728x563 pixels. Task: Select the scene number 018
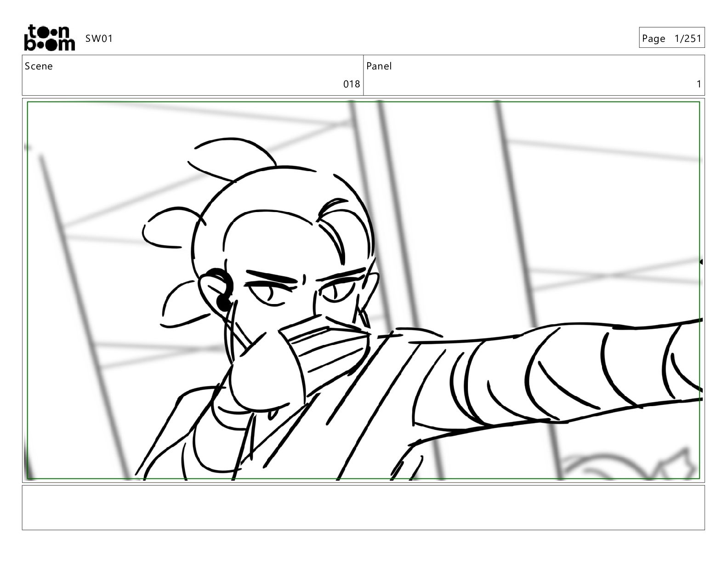click(x=352, y=84)
